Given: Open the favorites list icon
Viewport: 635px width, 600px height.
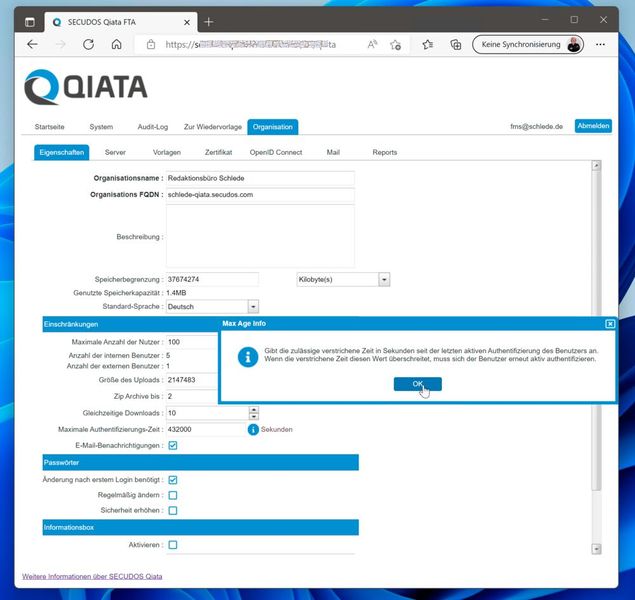Looking at the screenshot, I should pos(428,45).
